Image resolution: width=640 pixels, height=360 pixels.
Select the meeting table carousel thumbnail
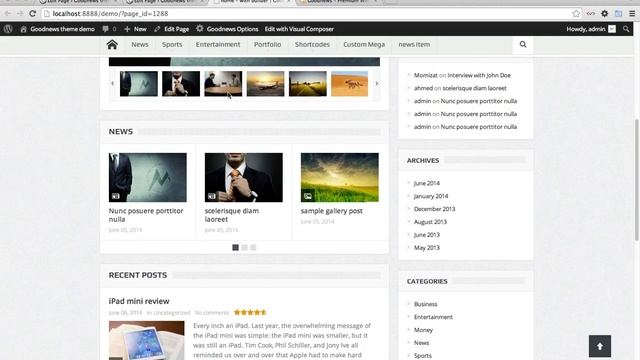223,84
